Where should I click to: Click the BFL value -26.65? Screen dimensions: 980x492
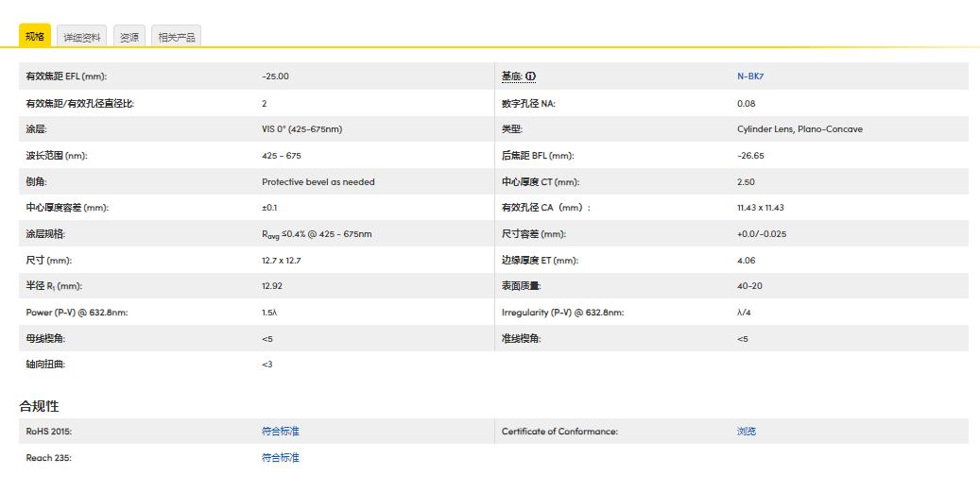point(750,156)
